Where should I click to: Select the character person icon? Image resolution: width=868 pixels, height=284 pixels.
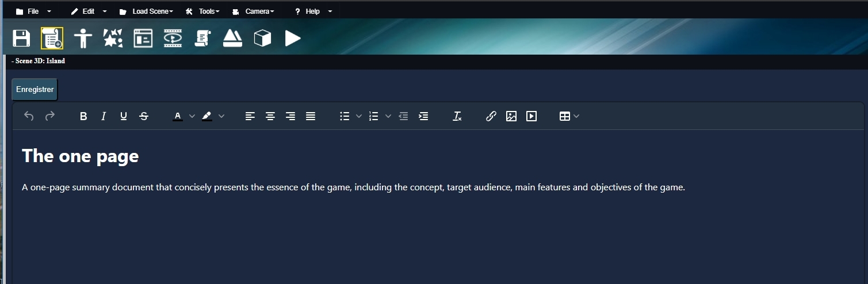pos(83,39)
